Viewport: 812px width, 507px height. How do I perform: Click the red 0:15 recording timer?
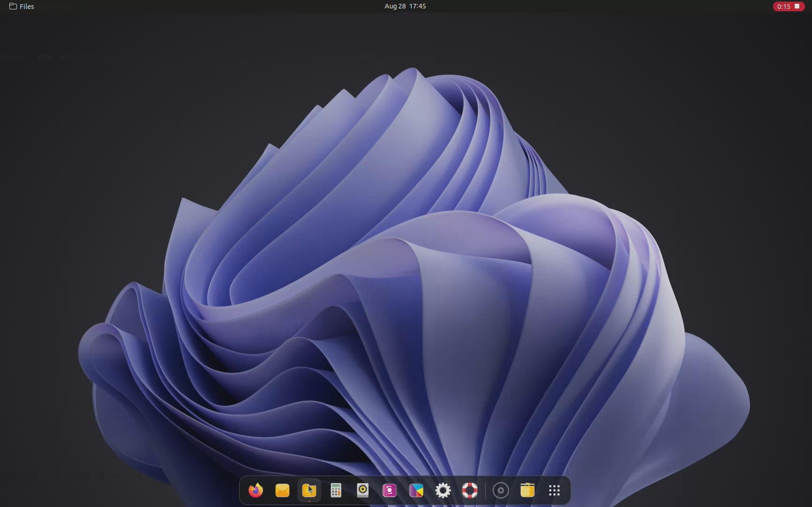click(x=783, y=6)
